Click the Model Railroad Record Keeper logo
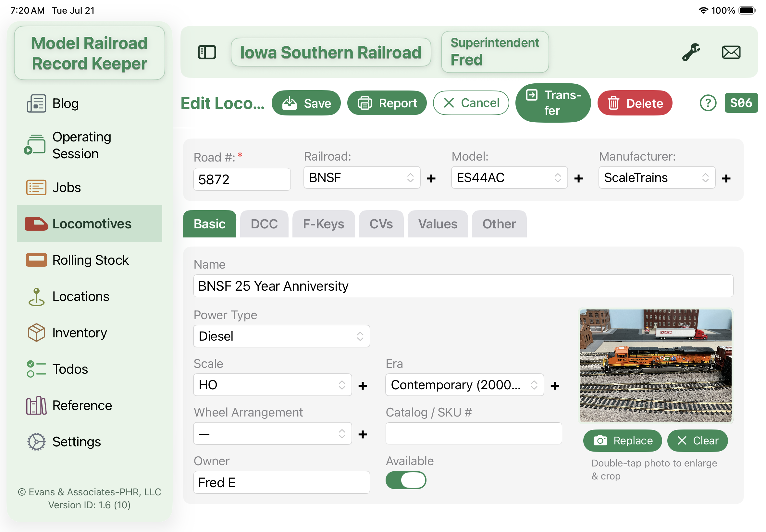The width and height of the screenshot is (766, 532). click(89, 53)
